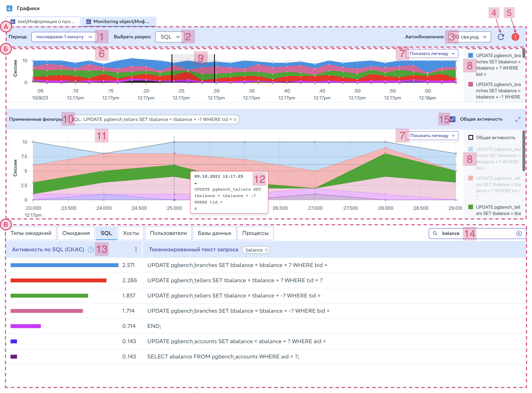Click the Графики chart icon in header

click(x=9, y=9)
